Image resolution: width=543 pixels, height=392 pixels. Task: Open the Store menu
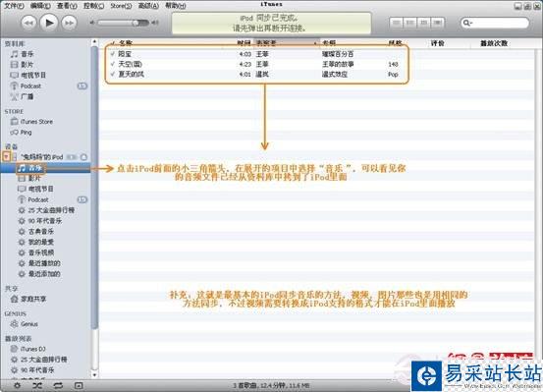point(121,6)
